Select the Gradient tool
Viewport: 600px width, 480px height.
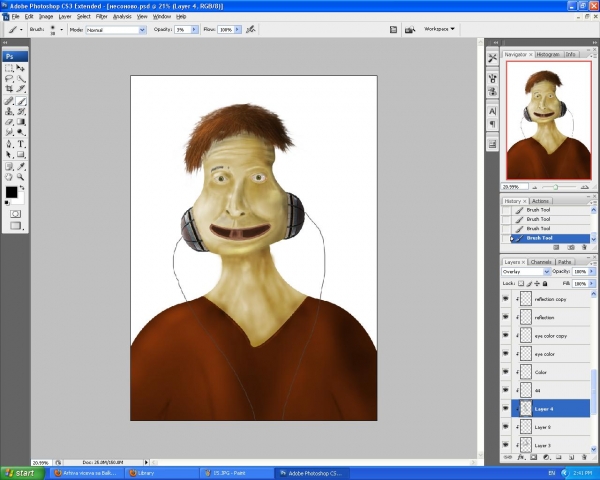pyautogui.click(x=21, y=122)
